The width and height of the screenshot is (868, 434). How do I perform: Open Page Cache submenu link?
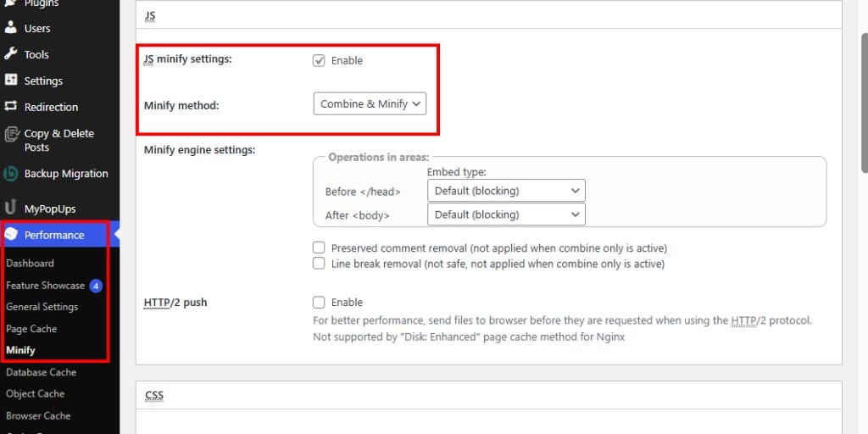(x=31, y=329)
